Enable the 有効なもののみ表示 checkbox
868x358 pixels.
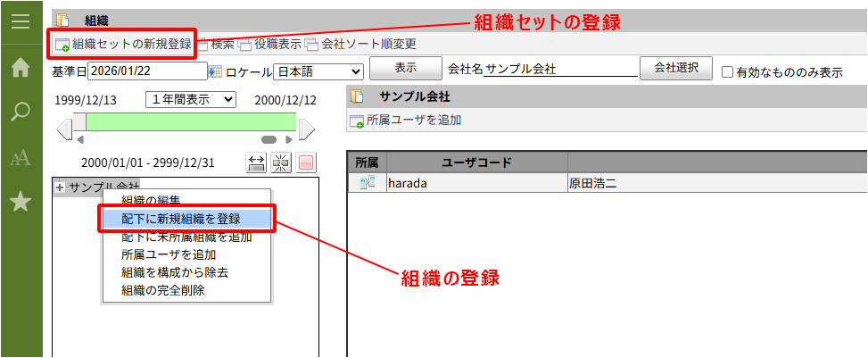pyautogui.click(x=727, y=72)
